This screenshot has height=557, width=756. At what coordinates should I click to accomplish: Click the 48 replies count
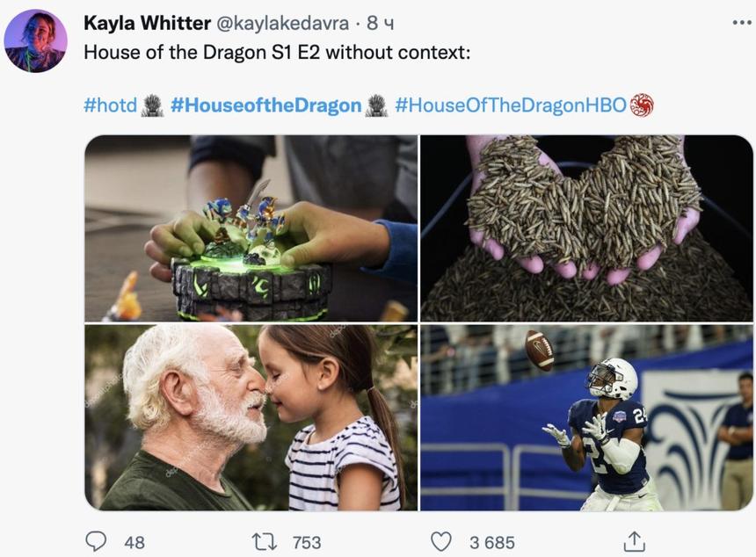click(134, 543)
